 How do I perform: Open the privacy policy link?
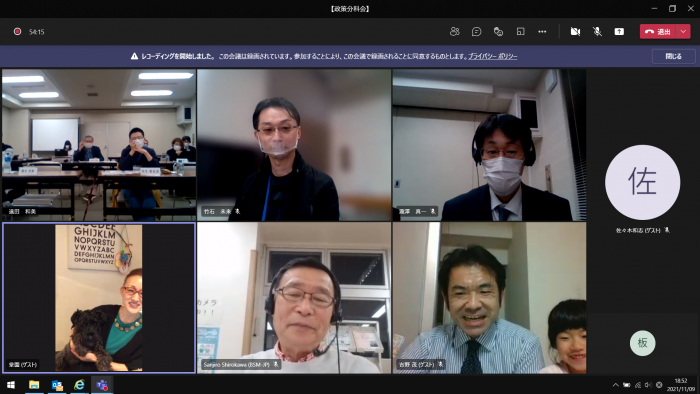click(x=492, y=56)
